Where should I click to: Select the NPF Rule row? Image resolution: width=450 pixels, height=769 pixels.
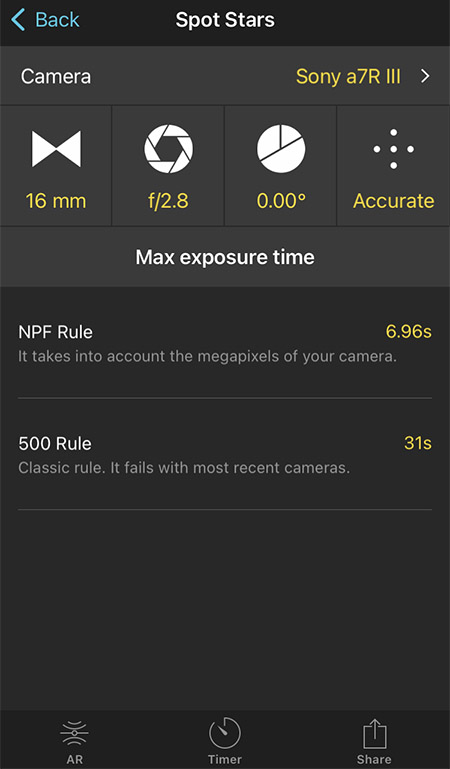point(225,343)
